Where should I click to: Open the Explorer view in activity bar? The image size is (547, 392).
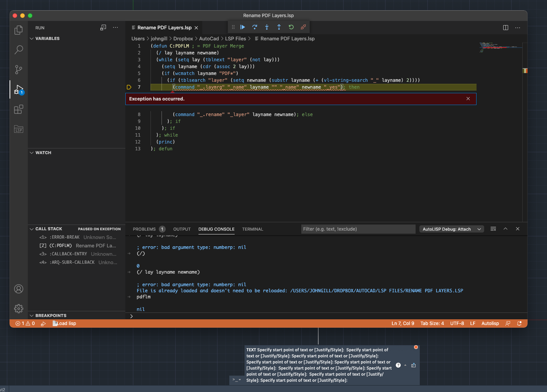(x=18, y=30)
